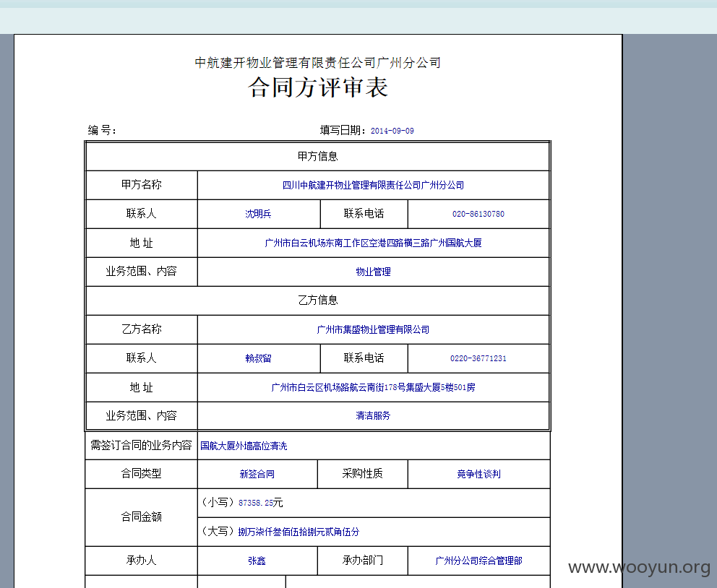Select phone number 0220-36771231
Screen dimensions: 717x588
pos(478,358)
